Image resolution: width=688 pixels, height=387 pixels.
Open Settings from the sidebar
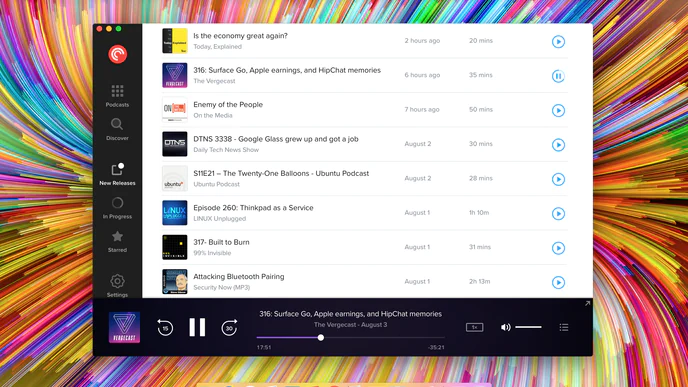click(x=117, y=286)
